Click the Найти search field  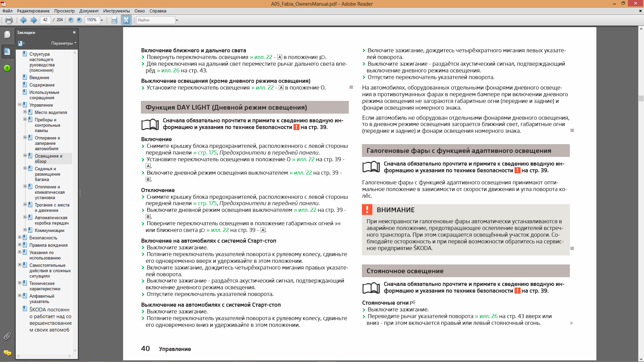pyautogui.click(x=155, y=20)
